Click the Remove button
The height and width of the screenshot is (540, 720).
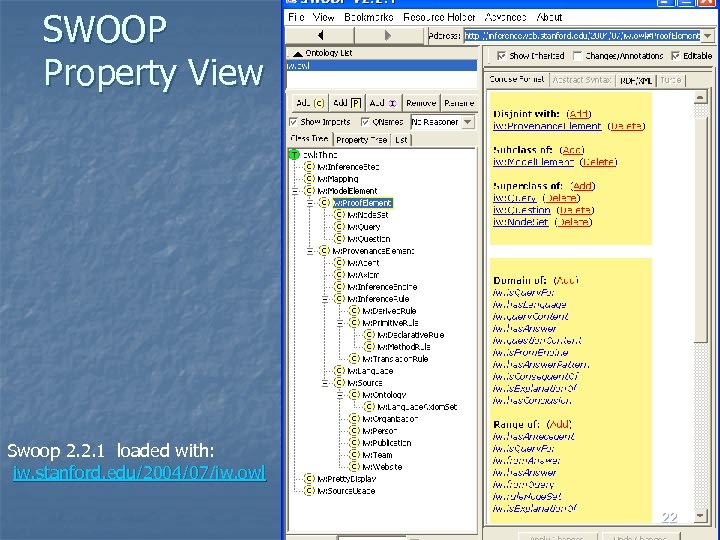pos(421,103)
